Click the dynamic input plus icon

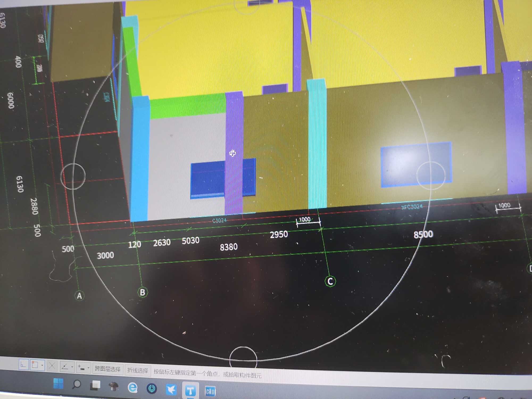click(x=81, y=368)
